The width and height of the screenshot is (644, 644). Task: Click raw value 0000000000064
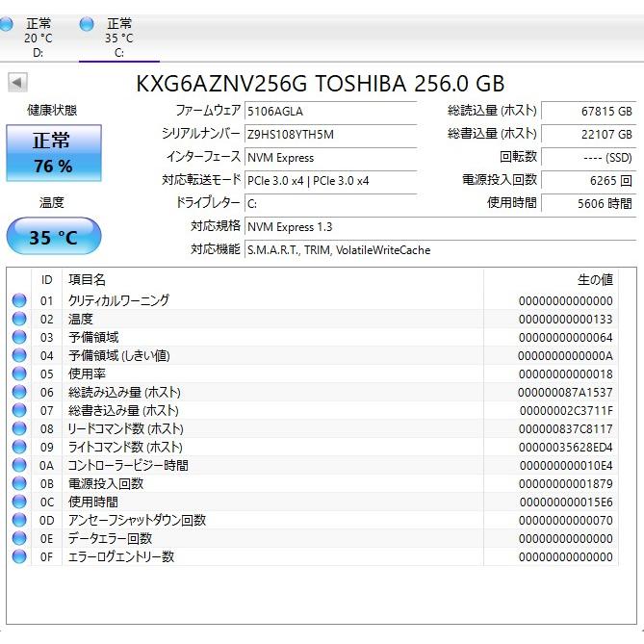click(x=566, y=338)
